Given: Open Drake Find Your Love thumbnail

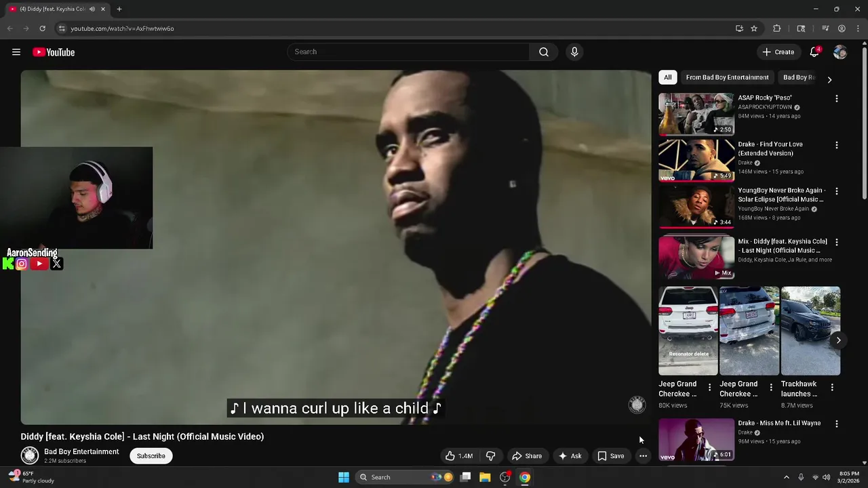Looking at the screenshot, I should (696, 161).
